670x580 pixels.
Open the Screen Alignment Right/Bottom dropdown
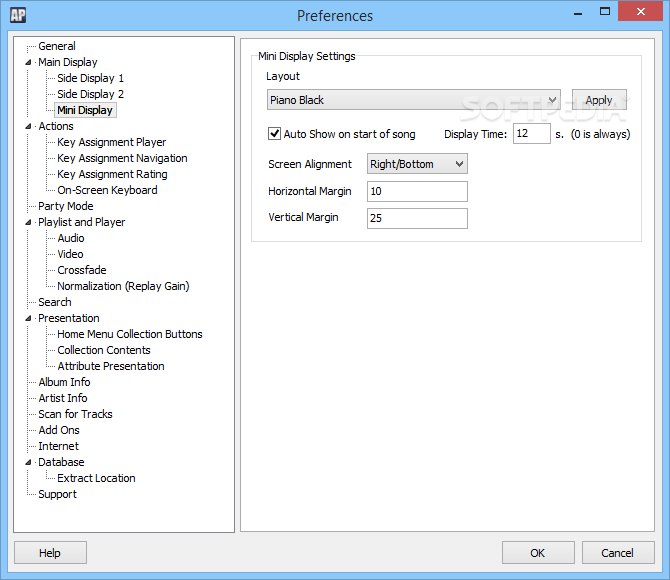tap(417, 164)
